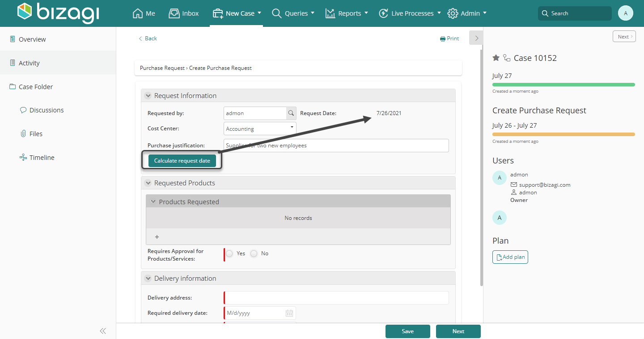Click support@bizagi.com email

tap(545, 185)
